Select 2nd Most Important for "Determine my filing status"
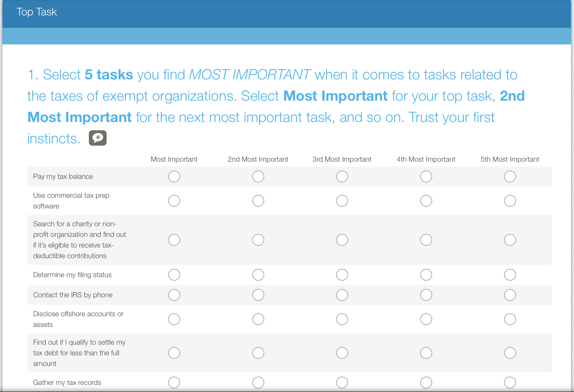The width and height of the screenshot is (574, 392). (258, 275)
